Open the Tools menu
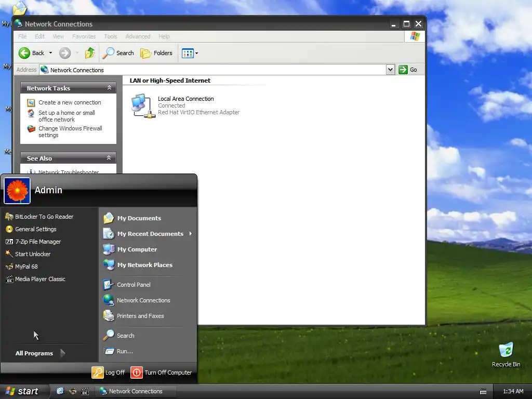532x399 pixels. point(110,36)
